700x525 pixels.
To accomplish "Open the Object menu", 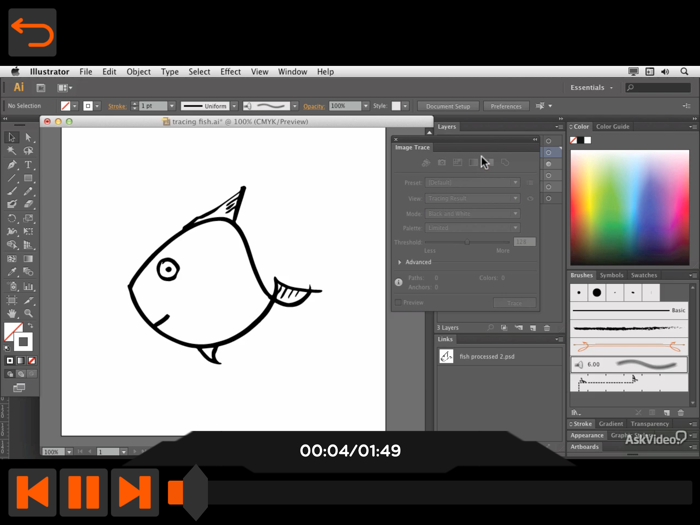I will [x=138, y=71].
